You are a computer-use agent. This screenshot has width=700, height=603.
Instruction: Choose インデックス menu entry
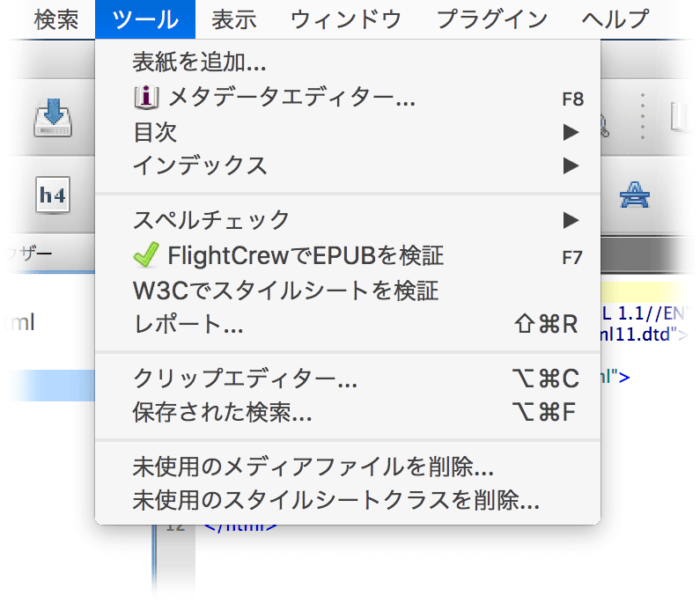(348, 165)
